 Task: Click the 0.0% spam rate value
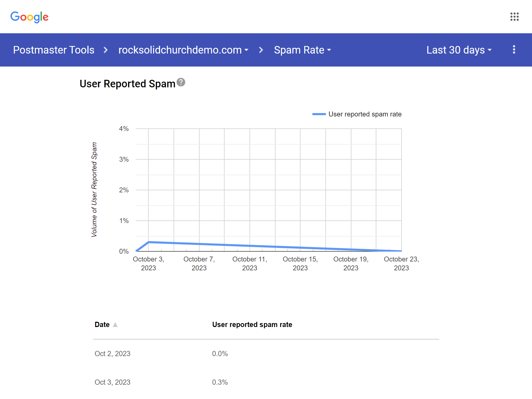tap(220, 354)
